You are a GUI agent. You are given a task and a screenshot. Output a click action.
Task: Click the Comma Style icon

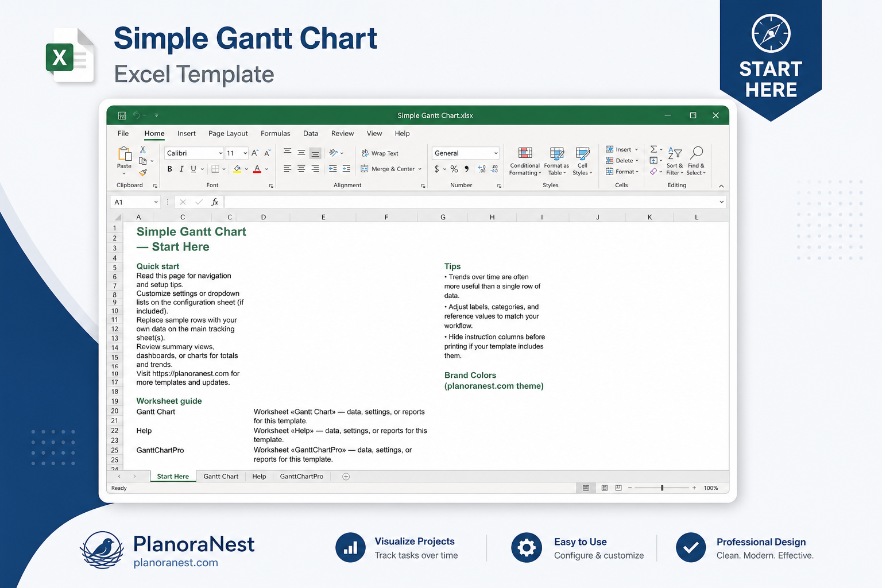pyautogui.click(x=466, y=169)
